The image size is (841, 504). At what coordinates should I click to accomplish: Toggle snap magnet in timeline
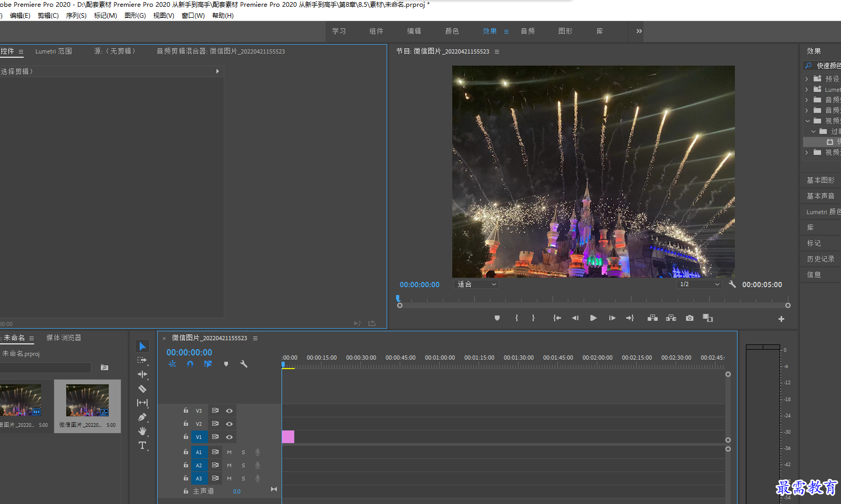click(x=190, y=364)
